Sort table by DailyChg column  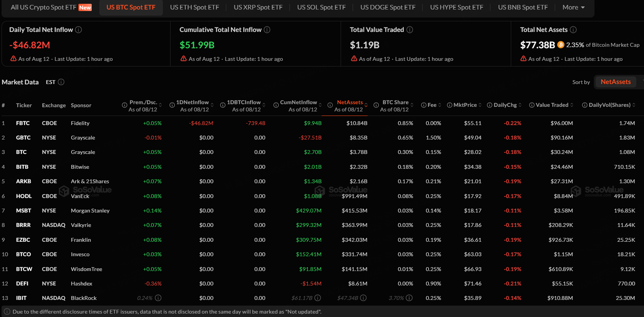(x=505, y=105)
